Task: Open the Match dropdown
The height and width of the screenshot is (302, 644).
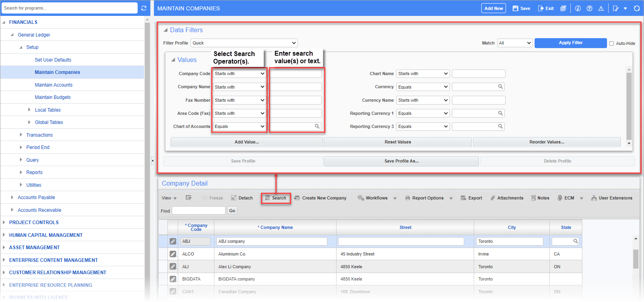Action: tap(515, 43)
